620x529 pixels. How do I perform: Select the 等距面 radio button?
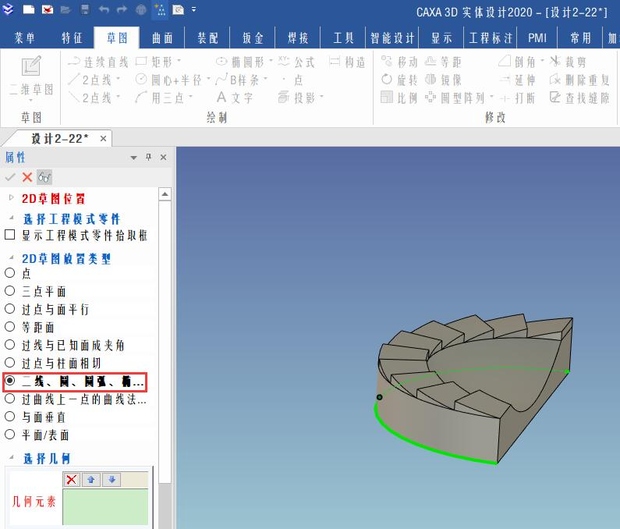point(9,327)
